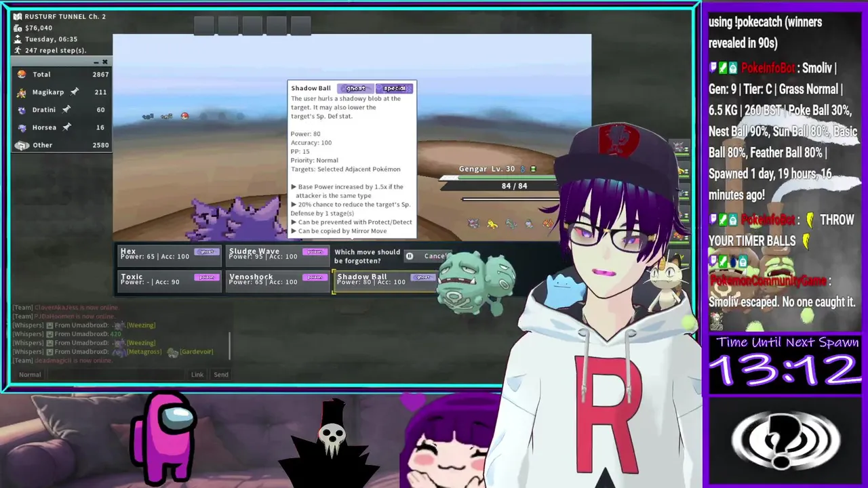This screenshot has height=488, width=868.
Task: Cancel forgetting a move
Action: [427, 256]
